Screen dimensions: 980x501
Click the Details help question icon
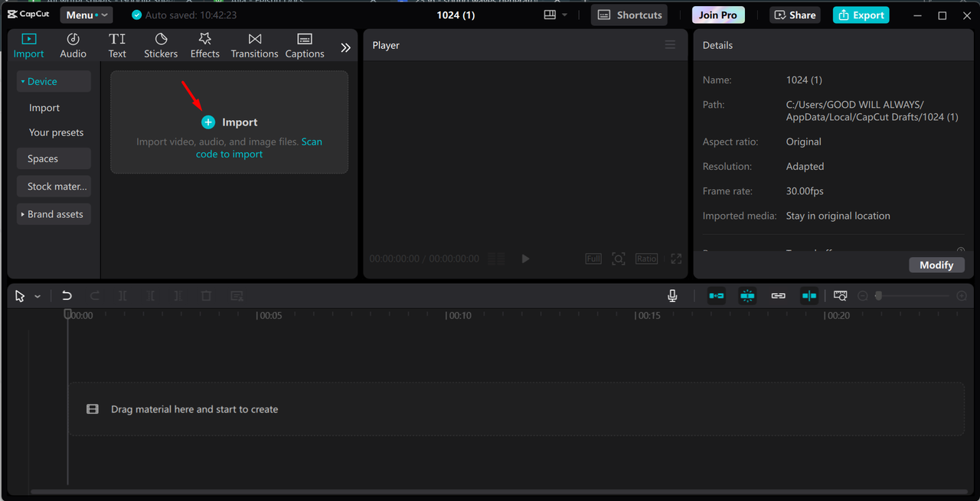point(960,250)
